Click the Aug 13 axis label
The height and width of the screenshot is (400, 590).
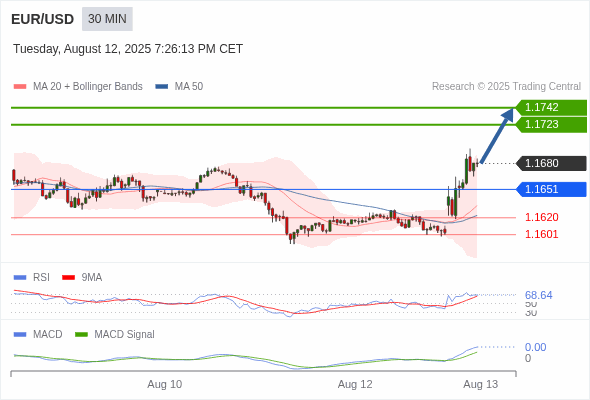(481, 384)
